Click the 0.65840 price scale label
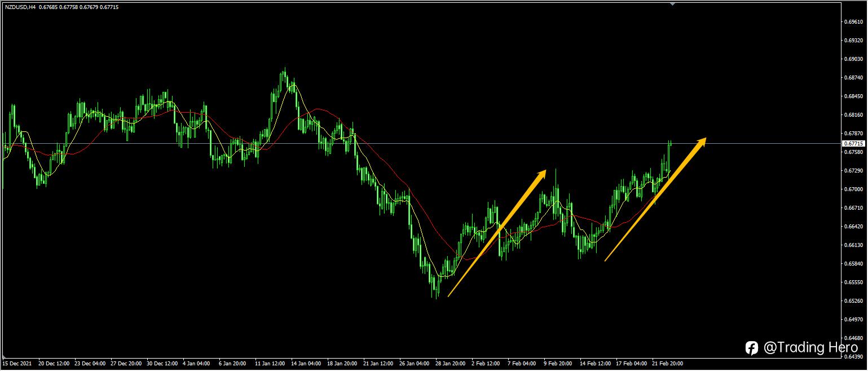 point(853,263)
